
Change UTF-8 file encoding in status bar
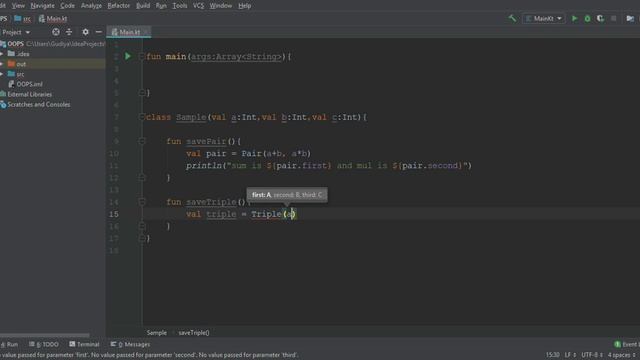(592, 355)
